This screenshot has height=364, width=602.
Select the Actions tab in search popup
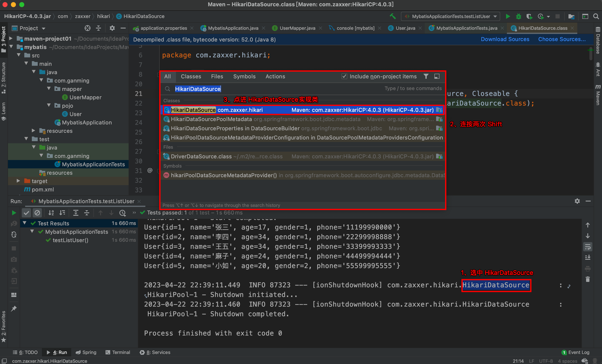pos(275,76)
